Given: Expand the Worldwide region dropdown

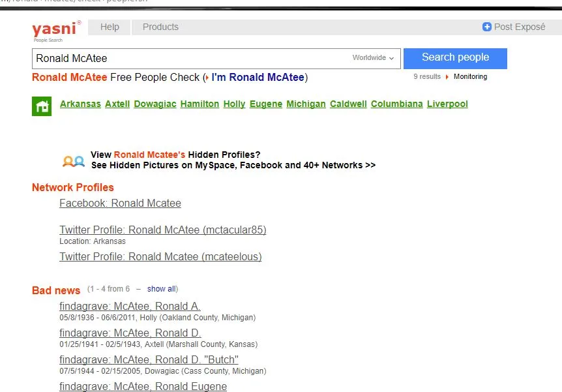Looking at the screenshot, I should click(x=373, y=58).
